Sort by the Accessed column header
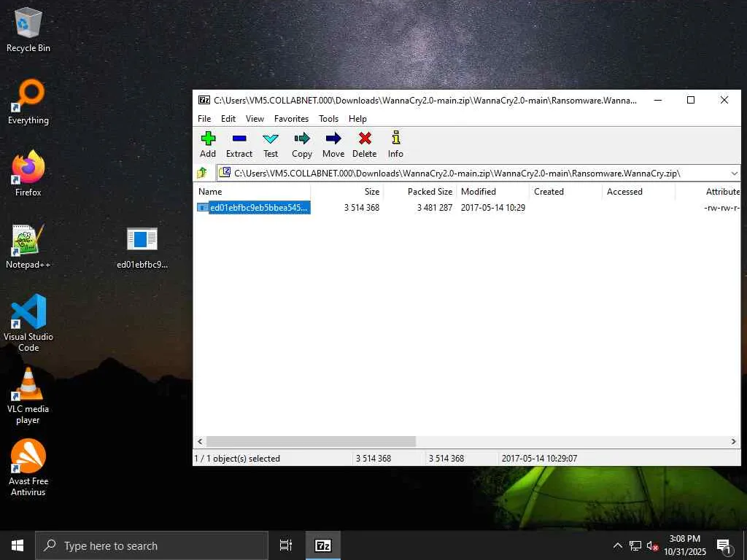Viewport: 747px width, 560px height. click(x=638, y=192)
